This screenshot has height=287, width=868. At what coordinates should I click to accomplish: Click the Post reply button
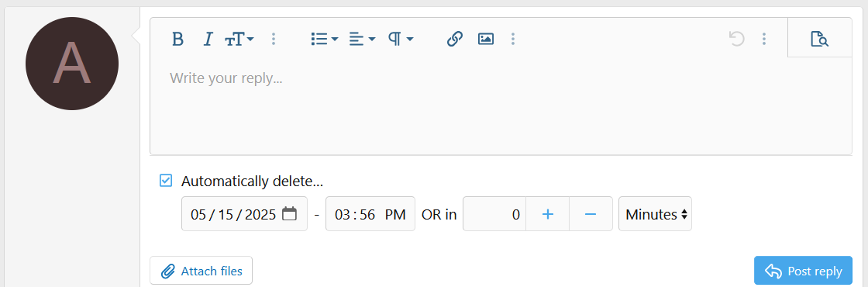tap(803, 271)
